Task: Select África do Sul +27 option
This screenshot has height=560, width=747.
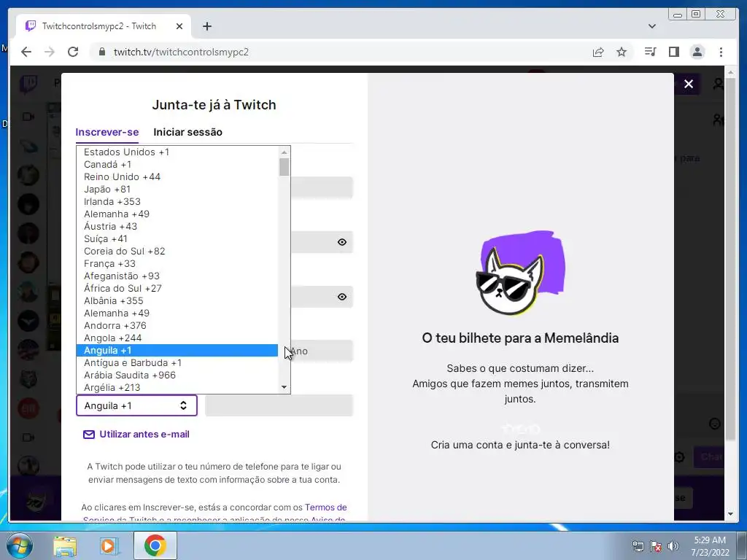Action: pos(177,289)
